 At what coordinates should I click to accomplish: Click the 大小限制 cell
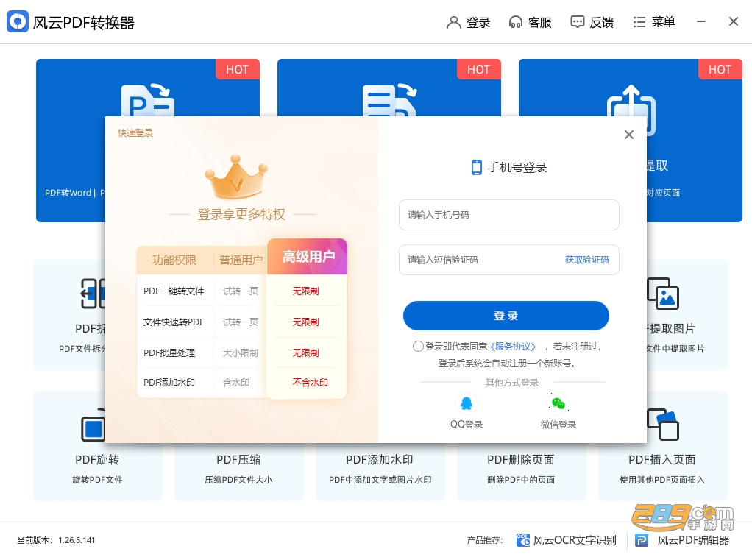point(241,353)
